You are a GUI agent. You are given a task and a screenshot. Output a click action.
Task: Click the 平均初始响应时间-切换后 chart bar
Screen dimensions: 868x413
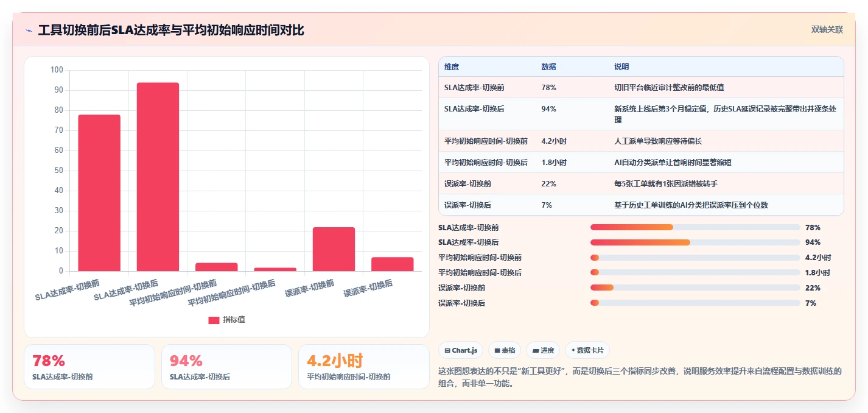275,269
